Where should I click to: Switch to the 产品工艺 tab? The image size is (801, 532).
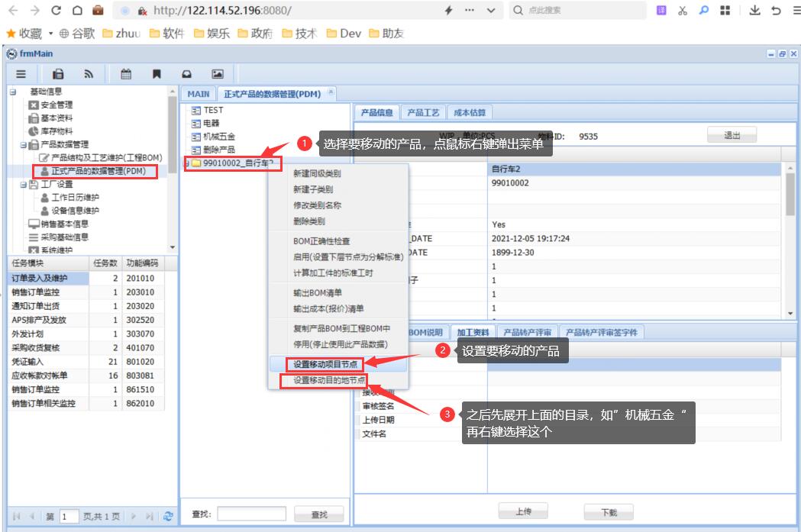[423, 113]
